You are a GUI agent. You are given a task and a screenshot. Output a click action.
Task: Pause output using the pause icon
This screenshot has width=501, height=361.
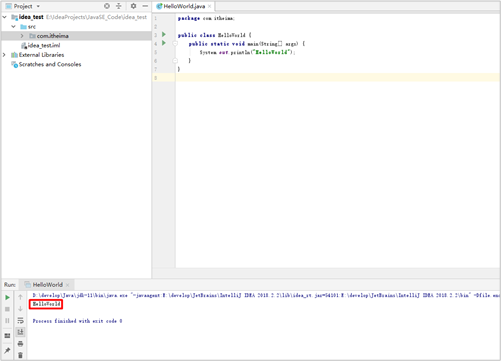pos(7,321)
